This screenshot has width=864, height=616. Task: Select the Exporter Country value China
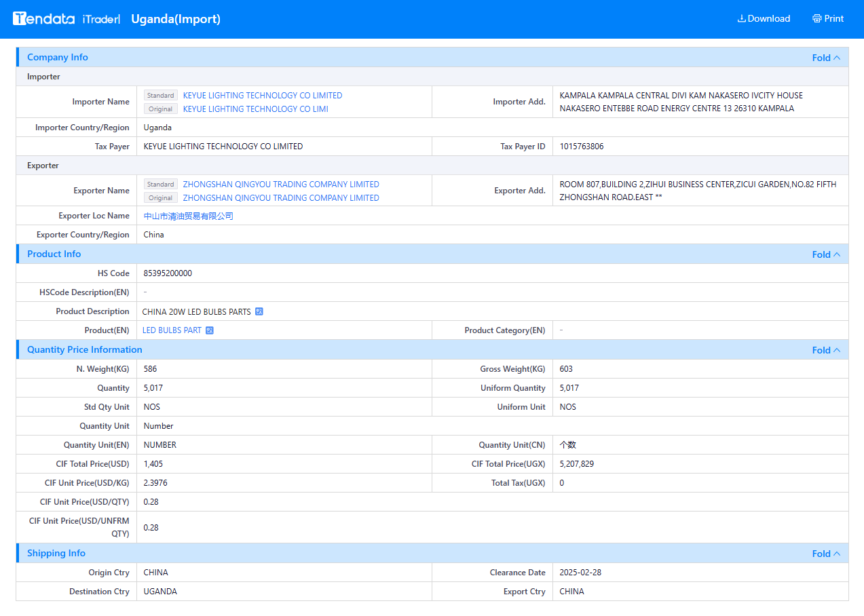(x=154, y=235)
